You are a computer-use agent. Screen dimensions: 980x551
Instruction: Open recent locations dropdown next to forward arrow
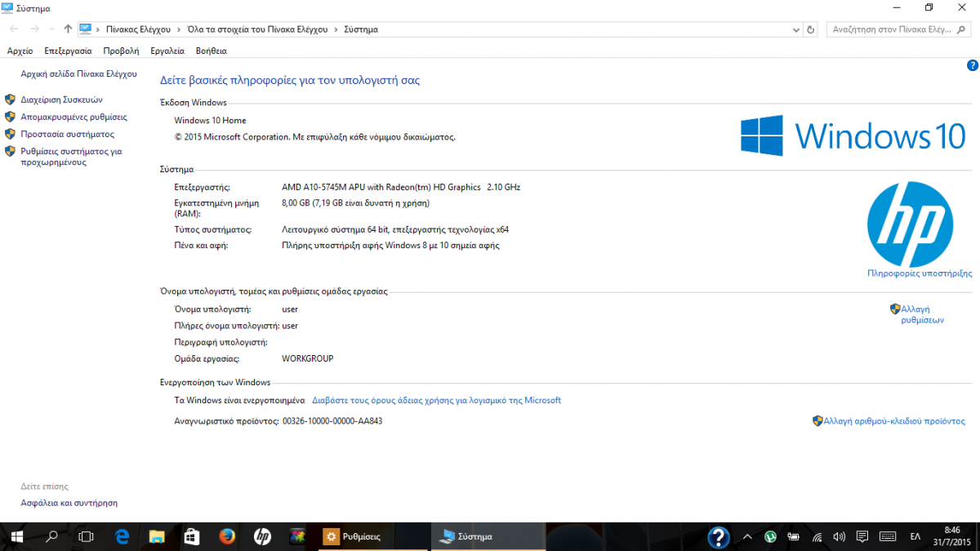point(51,29)
